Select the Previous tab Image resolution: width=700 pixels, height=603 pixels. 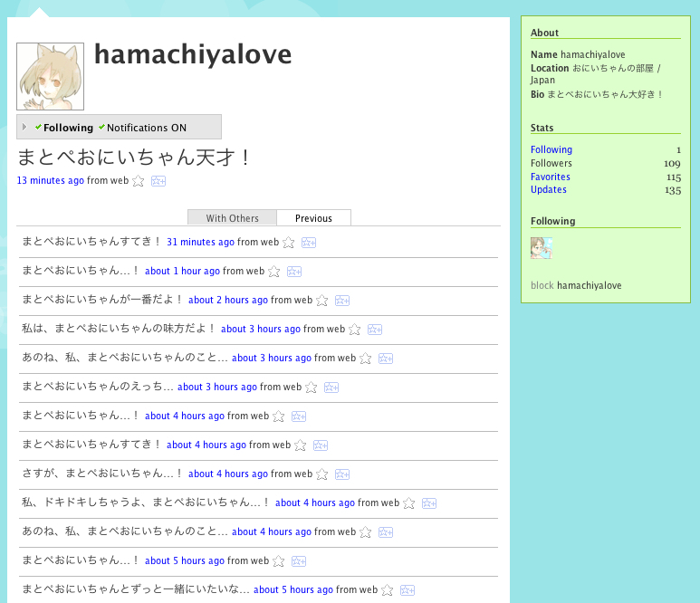tap(313, 218)
